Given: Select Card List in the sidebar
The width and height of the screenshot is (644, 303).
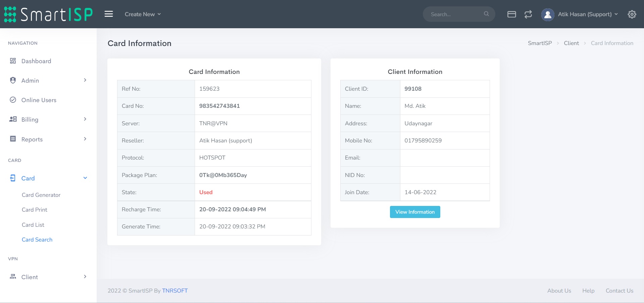Looking at the screenshot, I should [33, 225].
